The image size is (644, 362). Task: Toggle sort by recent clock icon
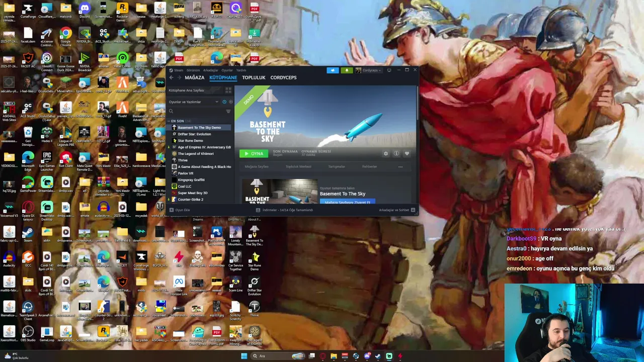pos(224,102)
